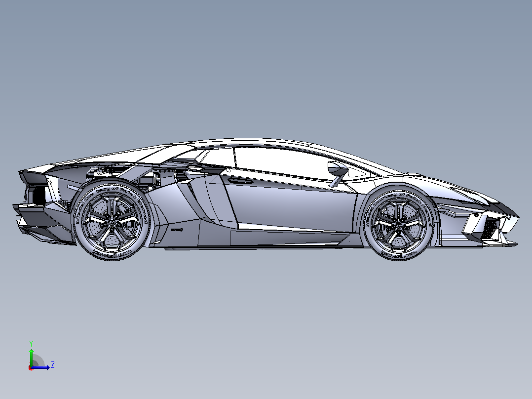This screenshot has height=399, width=532.
Task: Select the car's rear wheel rim
Action: [112, 221]
